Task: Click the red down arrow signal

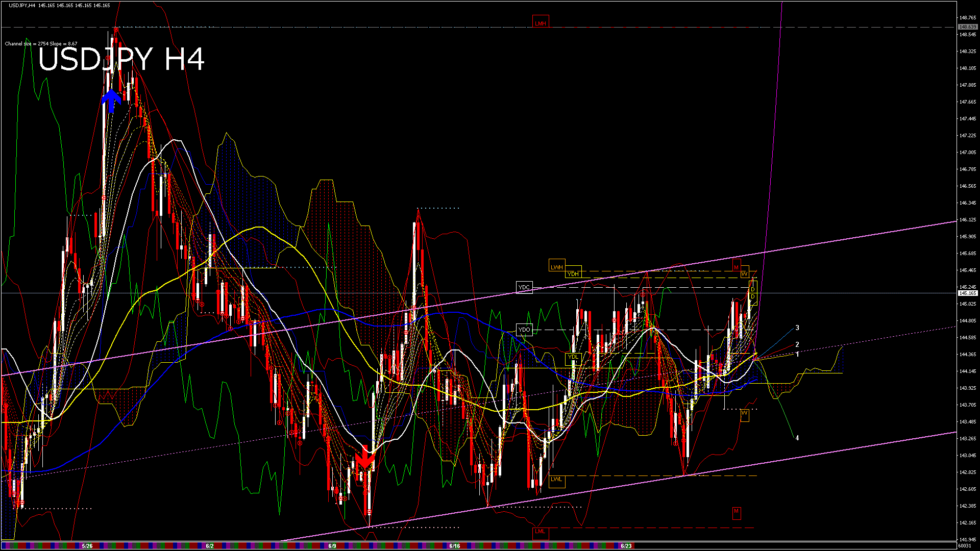Action: point(364,458)
